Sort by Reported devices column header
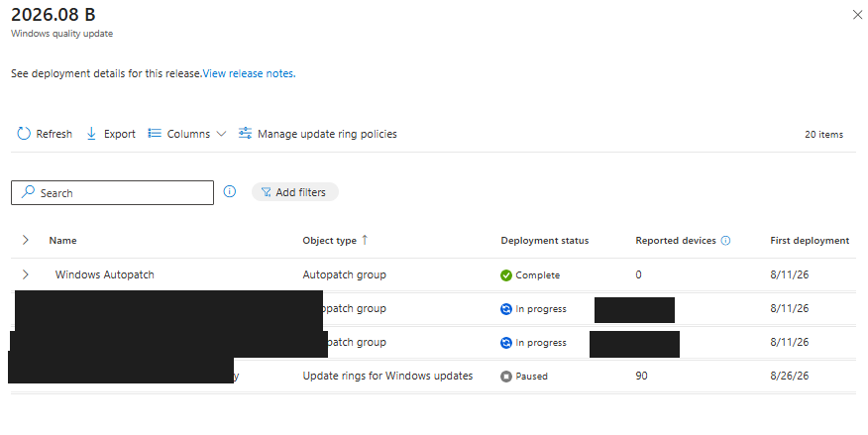 click(x=676, y=240)
